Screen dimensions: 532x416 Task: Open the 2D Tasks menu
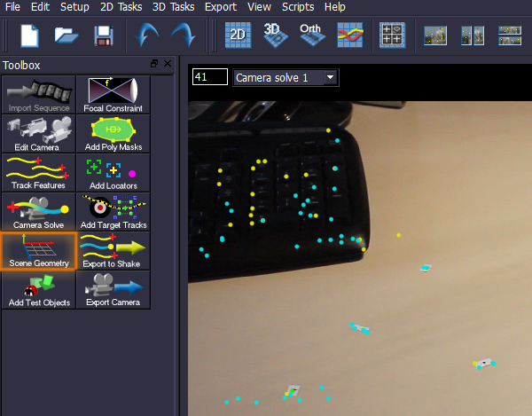pyautogui.click(x=121, y=7)
